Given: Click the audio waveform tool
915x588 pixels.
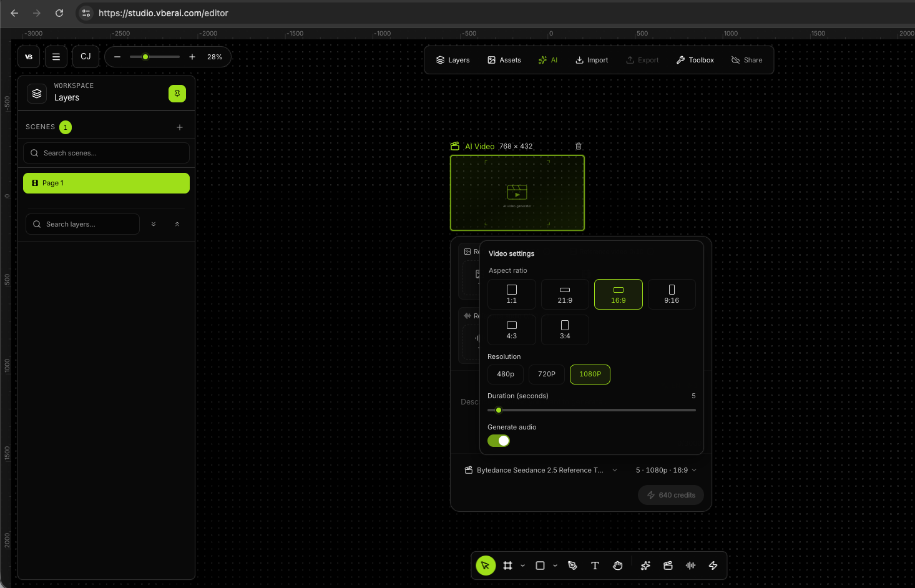Looking at the screenshot, I should click(x=690, y=566).
